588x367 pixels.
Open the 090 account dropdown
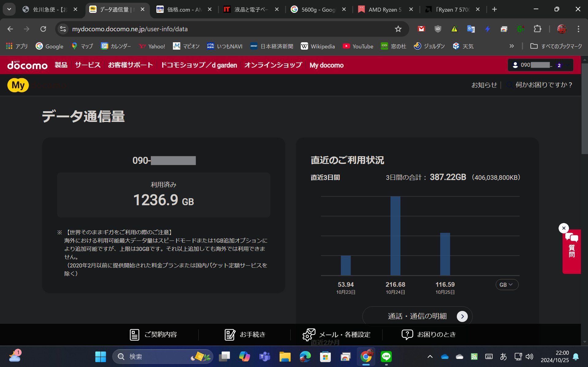pyautogui.click(x=540, y=65)
